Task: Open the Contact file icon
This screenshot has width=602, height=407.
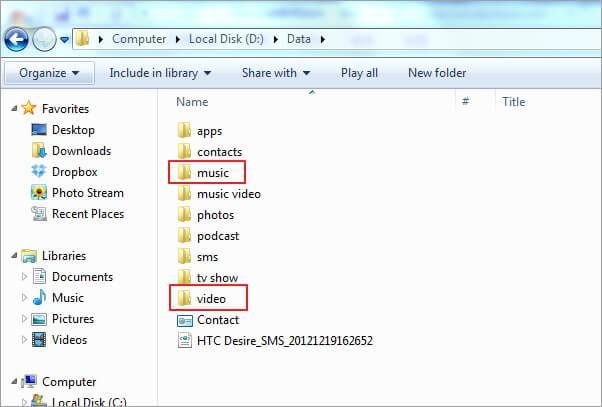Action: (184, 320)
